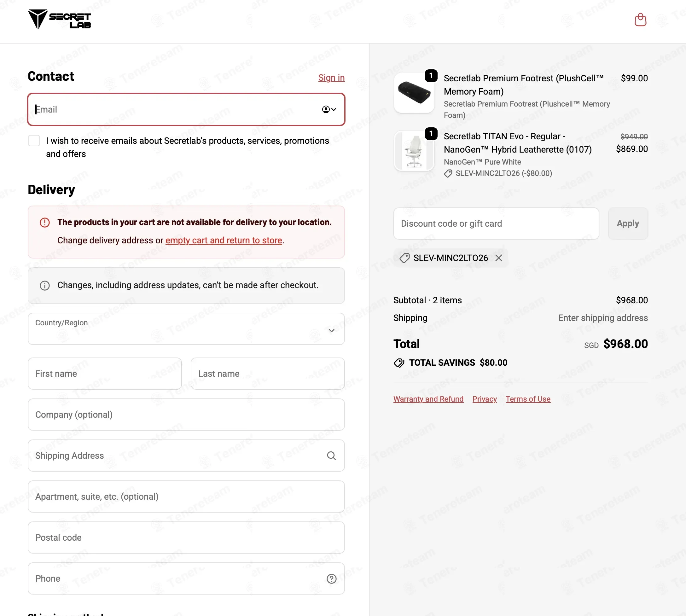
Task: Select the Premium Footrest product thumbnail
Action: click(x=414, y=92)
